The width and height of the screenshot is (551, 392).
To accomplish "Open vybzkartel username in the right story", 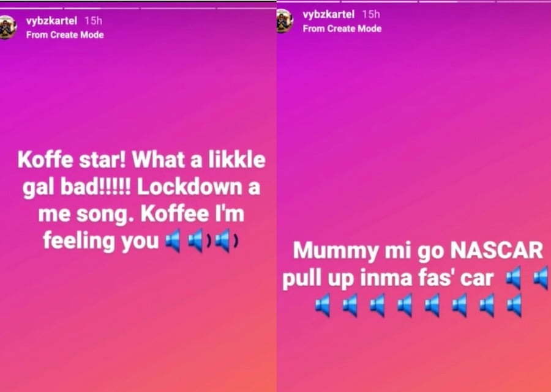I will tap(329, 15).
